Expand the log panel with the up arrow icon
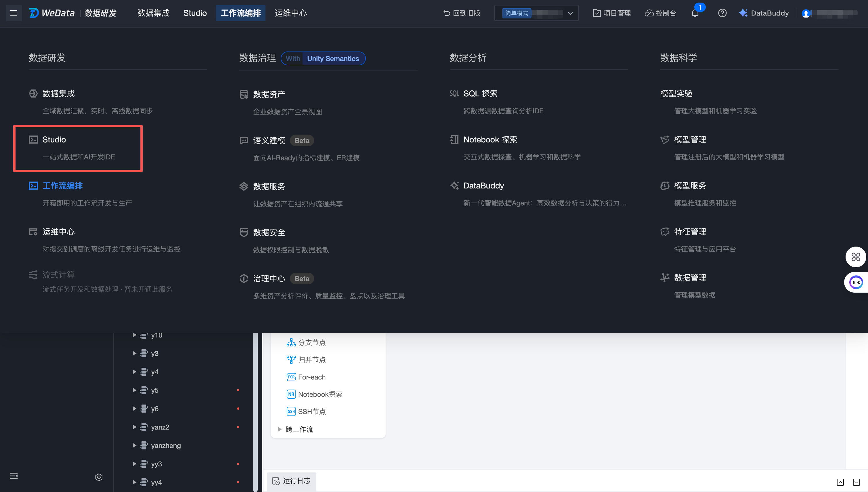Screen dimensions: 868x492 coord(840,482)
